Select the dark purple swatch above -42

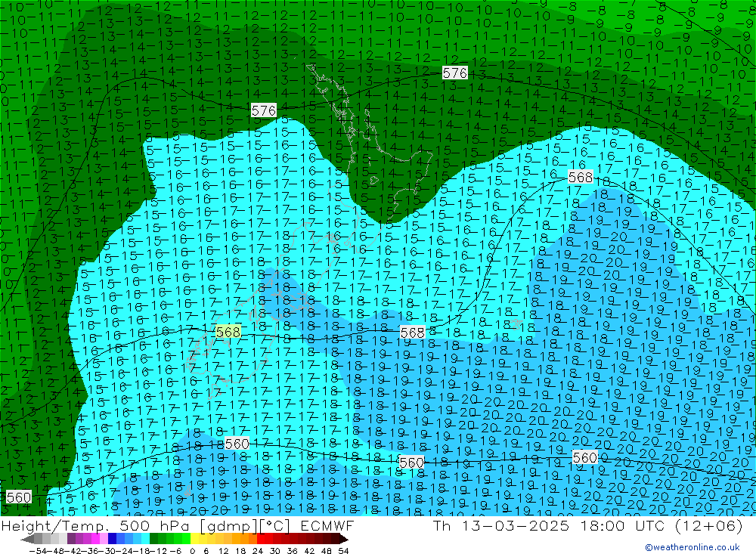click(71, 539)
